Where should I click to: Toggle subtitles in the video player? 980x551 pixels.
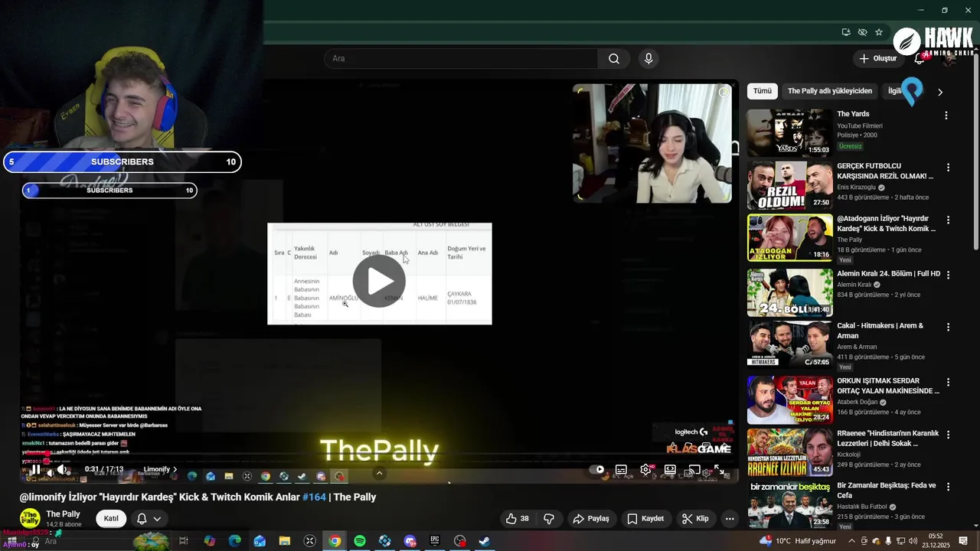(x=621, y=470)
